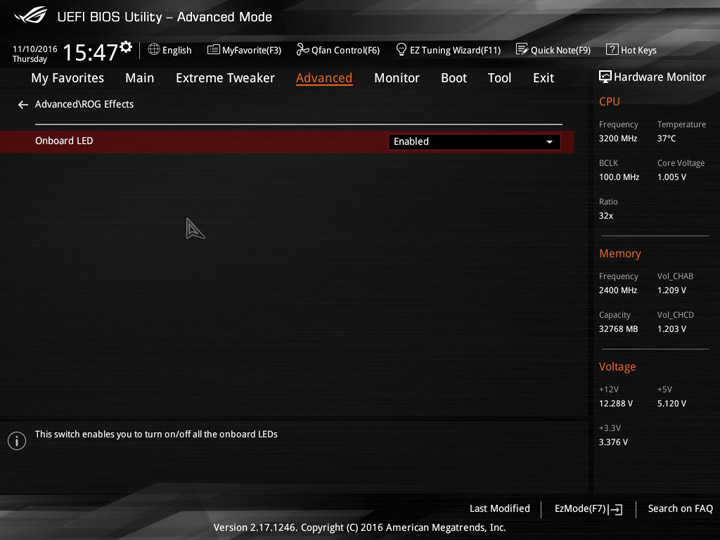This screenshot has height=540, width=720.
Task: Click the onboard LEDs help description
Action: (x=156, y=434)
